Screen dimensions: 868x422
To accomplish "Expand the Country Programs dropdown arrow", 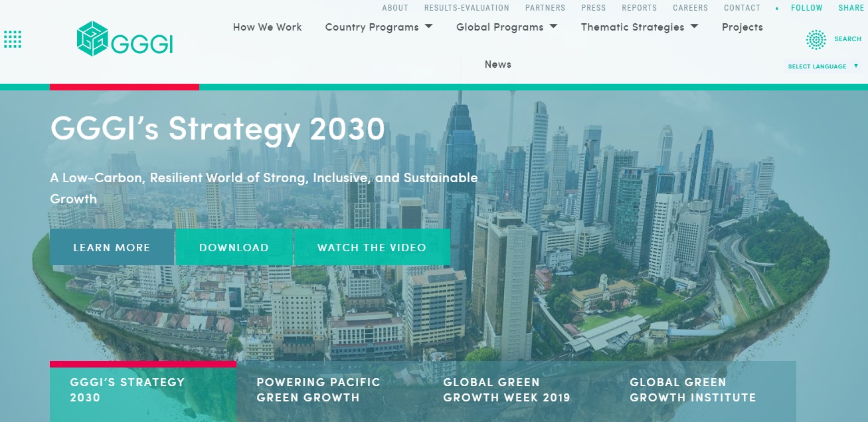I will coord(428,27).
